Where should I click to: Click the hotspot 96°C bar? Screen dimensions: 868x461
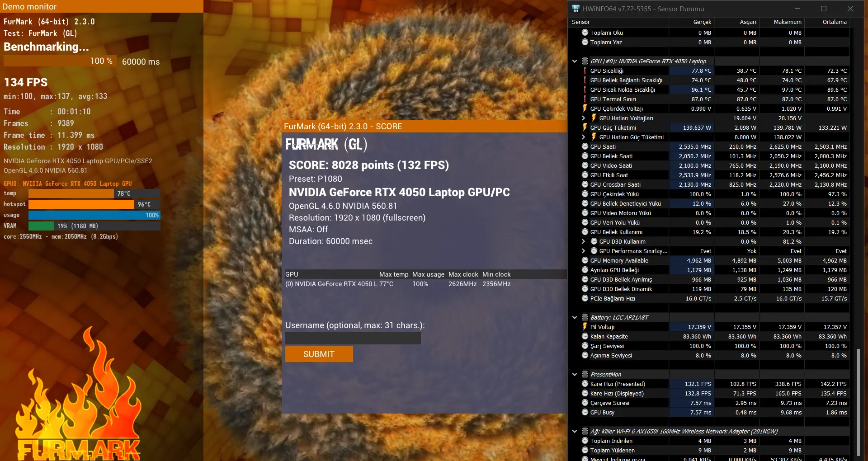(x=94, y=204)
